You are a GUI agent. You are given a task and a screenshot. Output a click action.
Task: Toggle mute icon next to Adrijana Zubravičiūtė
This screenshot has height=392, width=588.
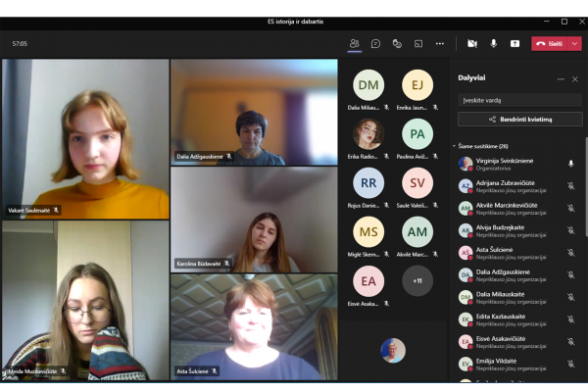pyautogui.click(x=570, y=186)
